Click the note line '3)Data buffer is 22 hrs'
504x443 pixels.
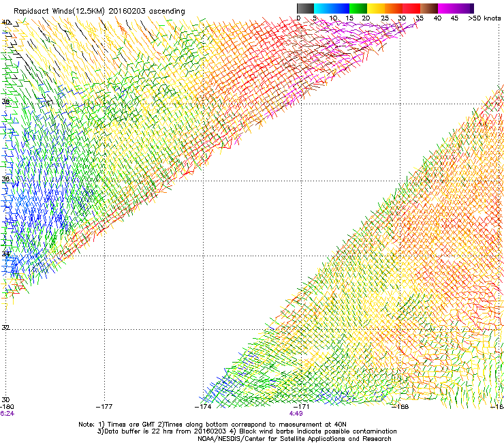click(247, 431)
